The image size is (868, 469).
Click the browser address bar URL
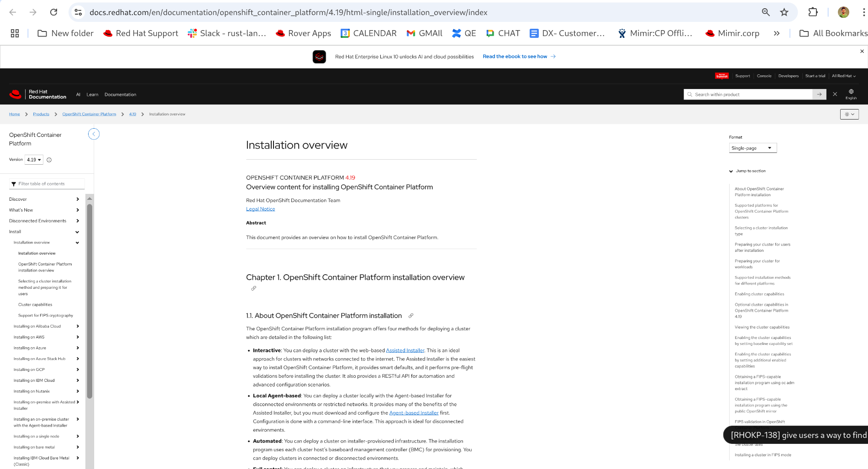point(288,12)
